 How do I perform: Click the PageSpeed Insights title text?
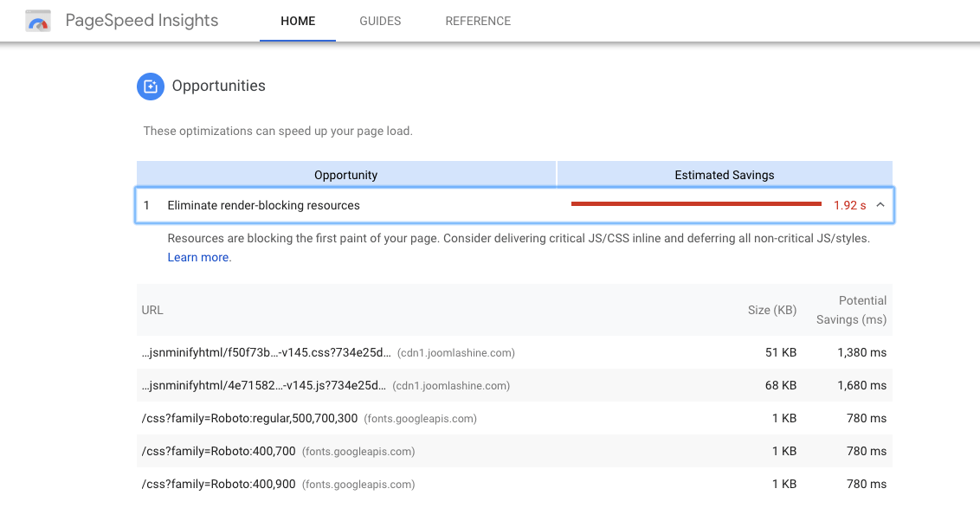coord(142,21)
